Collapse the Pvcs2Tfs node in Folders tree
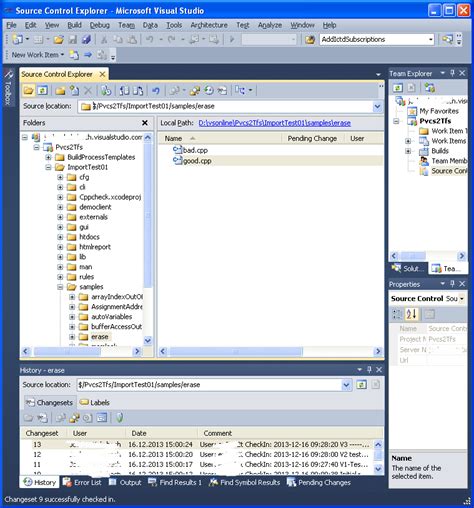The height and width of the screenshot is (508, 474). click(x=36, y=147)
